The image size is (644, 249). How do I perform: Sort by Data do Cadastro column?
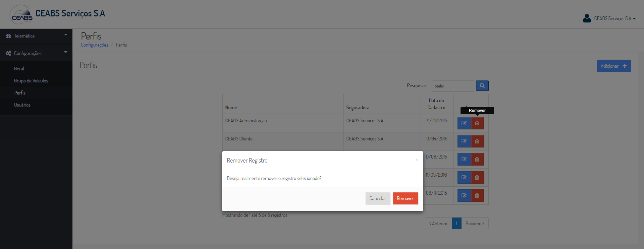(436, 104)
